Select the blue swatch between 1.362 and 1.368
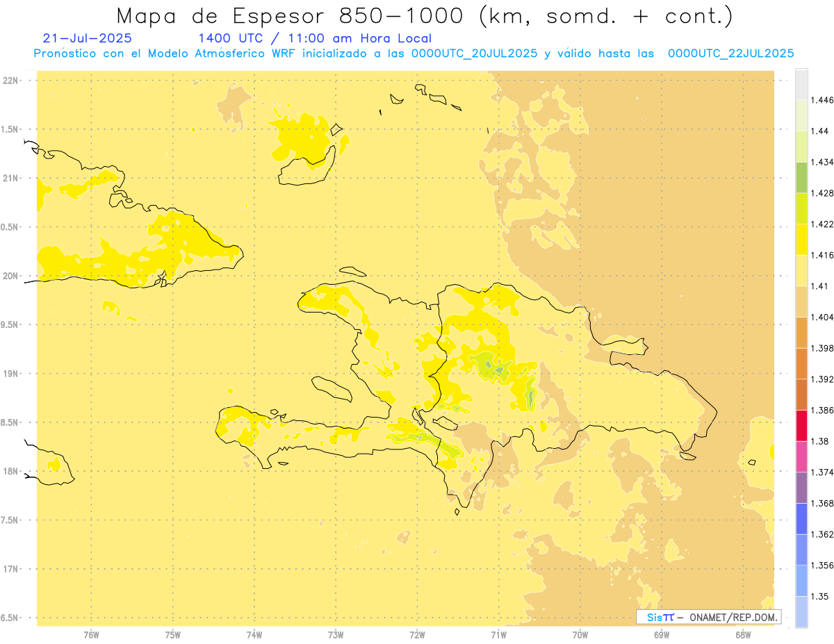 pos(801,518)
